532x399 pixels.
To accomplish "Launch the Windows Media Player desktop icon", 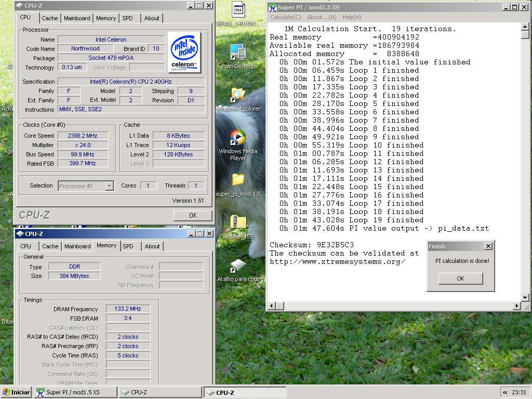I will 238,137.
